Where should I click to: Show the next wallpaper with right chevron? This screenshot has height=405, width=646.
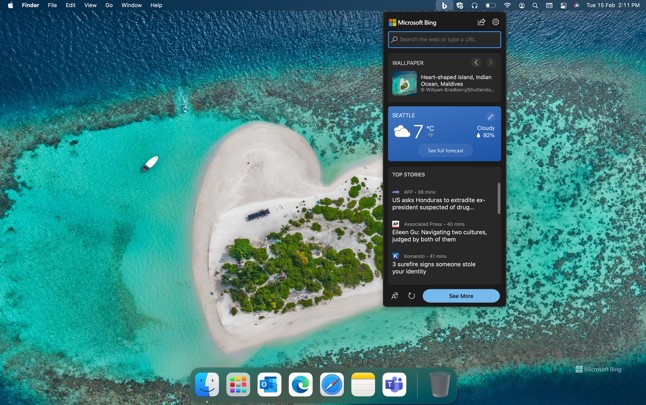pyautogui.click(x=490, y=63)
